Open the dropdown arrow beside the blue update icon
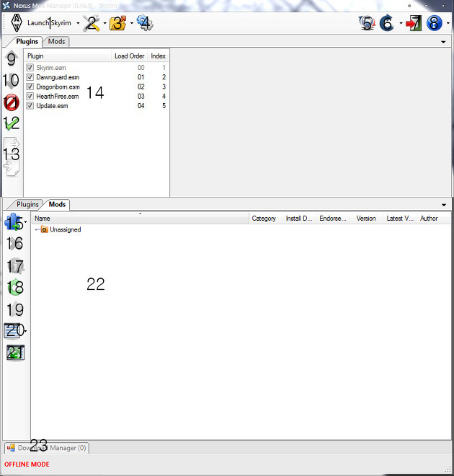 [x=401, y=23]
